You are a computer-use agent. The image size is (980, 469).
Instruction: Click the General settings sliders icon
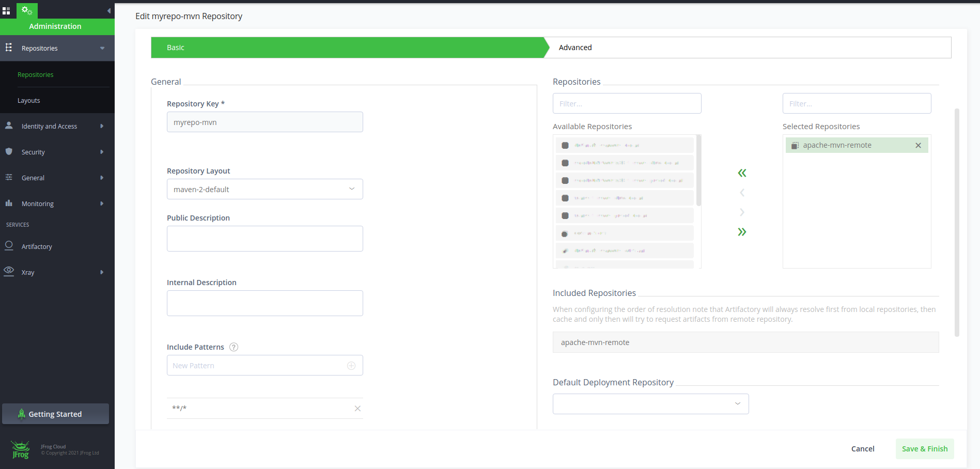click(9, 177)
